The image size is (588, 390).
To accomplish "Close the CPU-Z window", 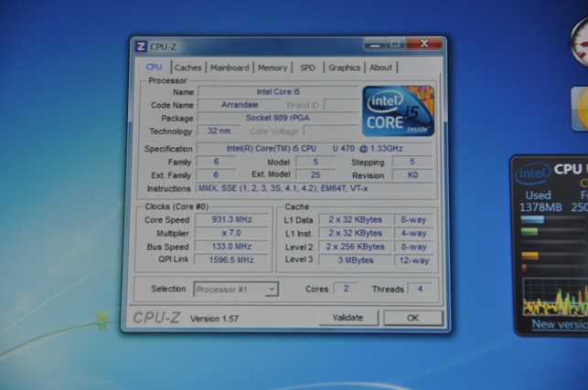I will tap(424, 44).
